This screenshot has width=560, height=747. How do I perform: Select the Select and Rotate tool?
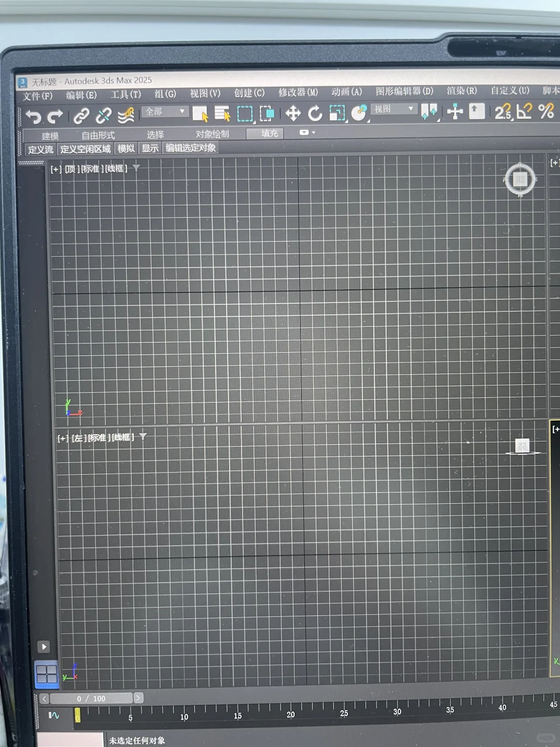(x=315, y=114)
